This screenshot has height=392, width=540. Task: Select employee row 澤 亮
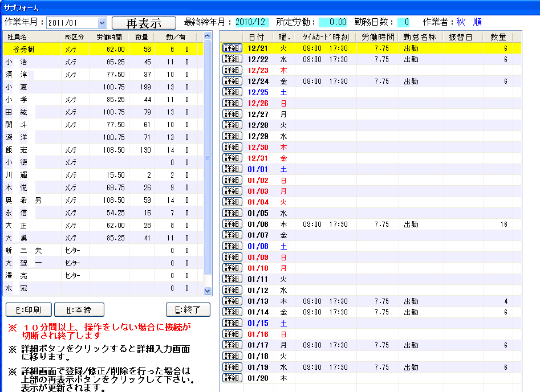point(103,276)
